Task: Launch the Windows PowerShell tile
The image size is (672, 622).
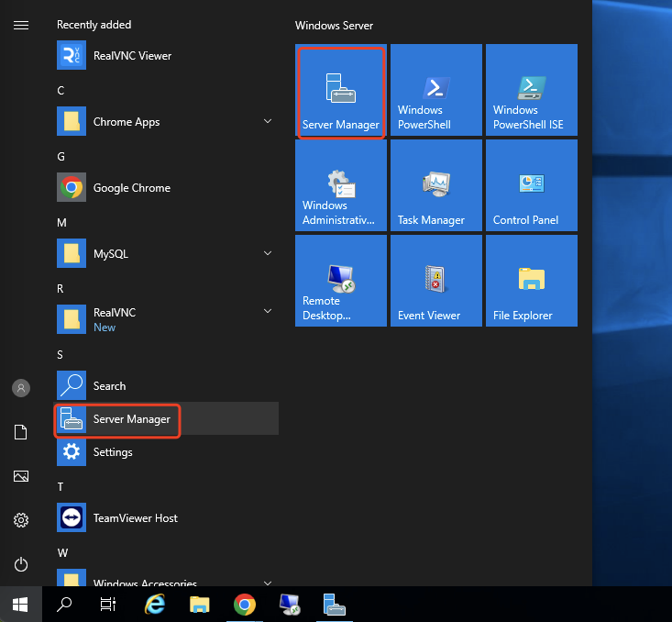Action: click(435, 90)
